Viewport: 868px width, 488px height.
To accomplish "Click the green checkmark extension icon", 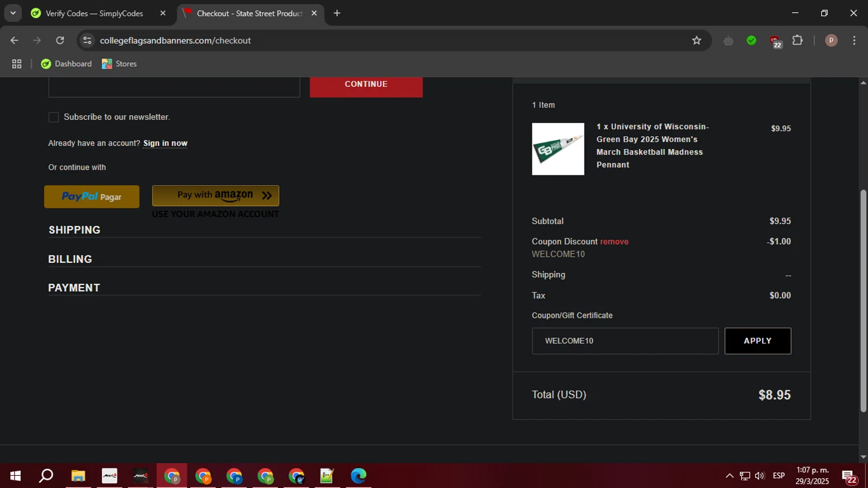I will pyautogui.click(x=751, y=41).
